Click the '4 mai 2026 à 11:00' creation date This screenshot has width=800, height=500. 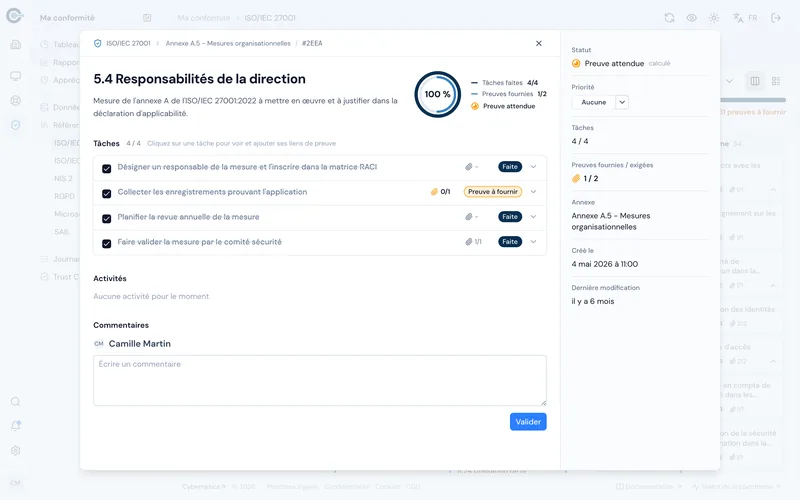pyautogui.click(x=605, y=264)
